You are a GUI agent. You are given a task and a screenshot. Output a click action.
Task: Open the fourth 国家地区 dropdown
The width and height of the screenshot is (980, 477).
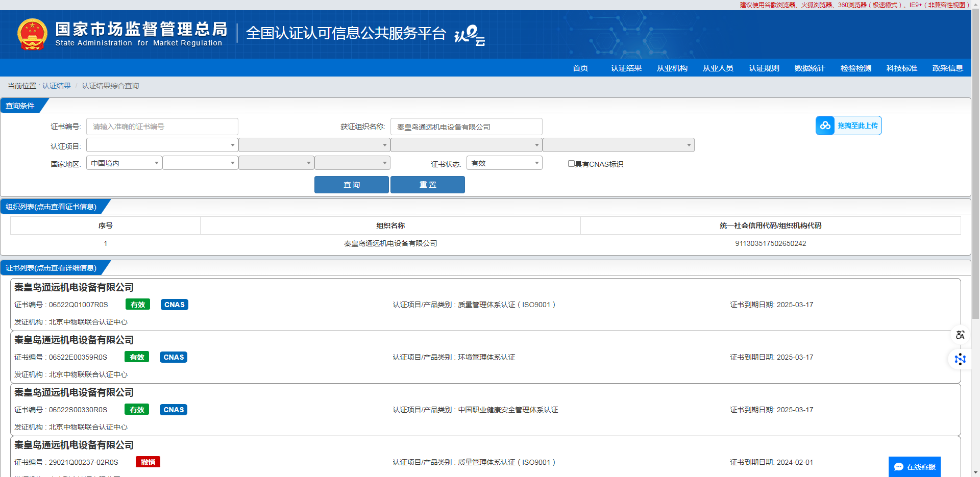click(352, 163)
